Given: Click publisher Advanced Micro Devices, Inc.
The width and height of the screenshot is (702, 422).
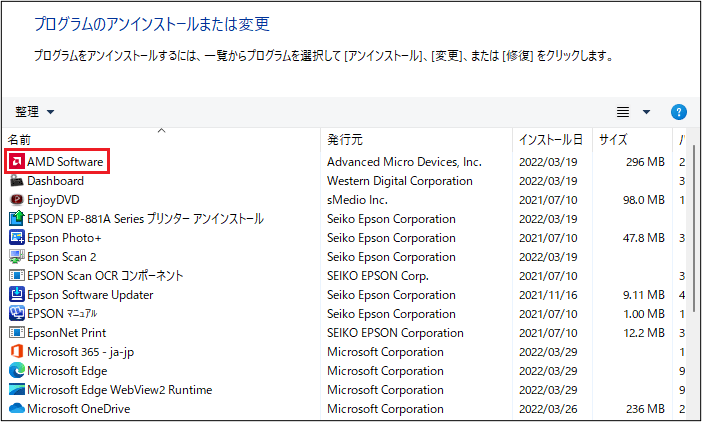Looking at the screenshot, I should [x=404, y=162].
